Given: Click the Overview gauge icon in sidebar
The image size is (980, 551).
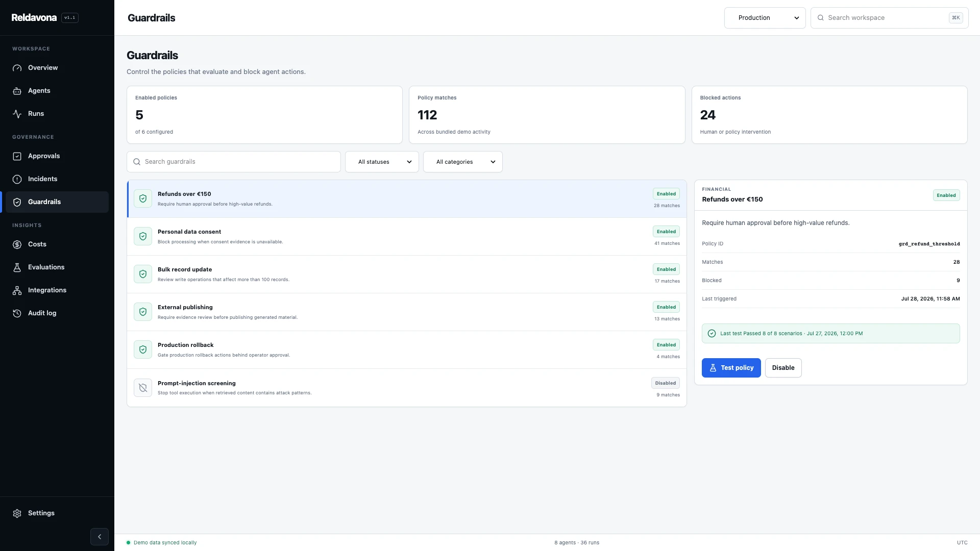Looking at the screenshot, I should pyautogui.click(x=17, y=68).
